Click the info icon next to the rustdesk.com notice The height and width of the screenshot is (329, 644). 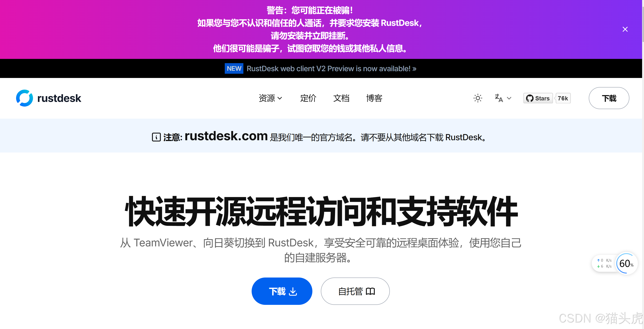(x=156, y=137)
